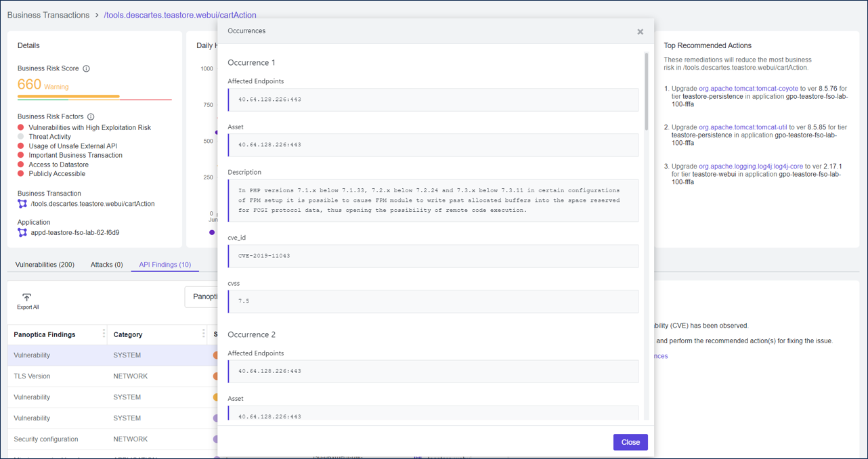The width and height of the screenshot is (868, 459).
Task: Click the Business Transaction icon next to cartAction path
Action: pyautogui.click(x=22, y=204)
